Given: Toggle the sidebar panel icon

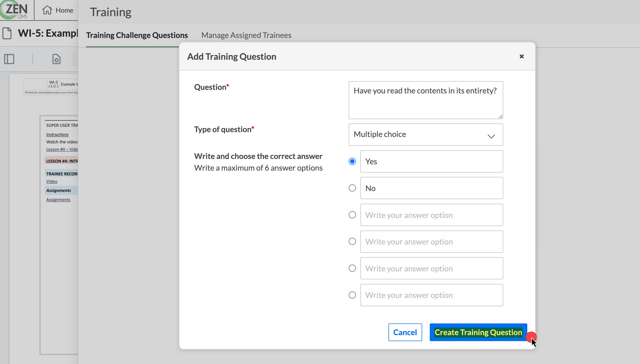Looking at the screenshot, I should (9, 59).
